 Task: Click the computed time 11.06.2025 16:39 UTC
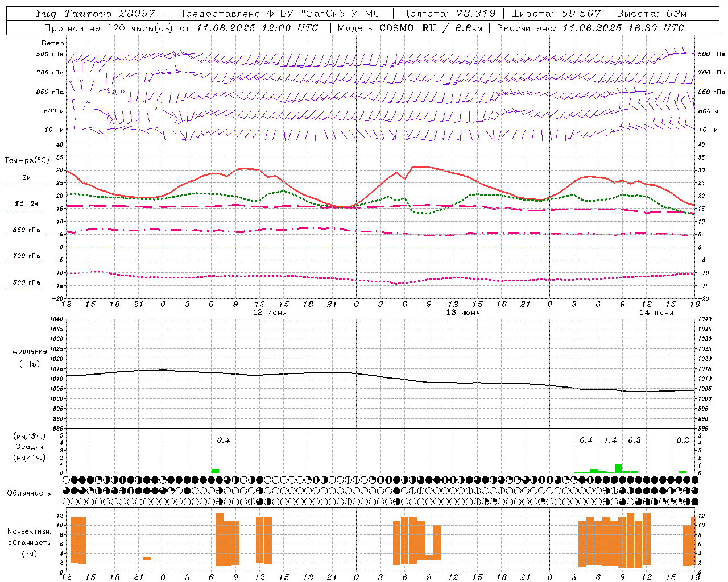[624, 28]
